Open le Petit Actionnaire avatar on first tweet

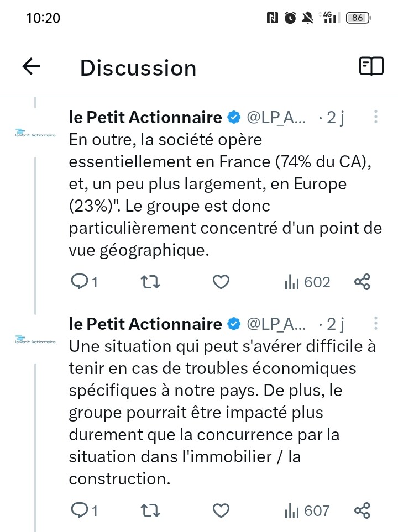35,133
